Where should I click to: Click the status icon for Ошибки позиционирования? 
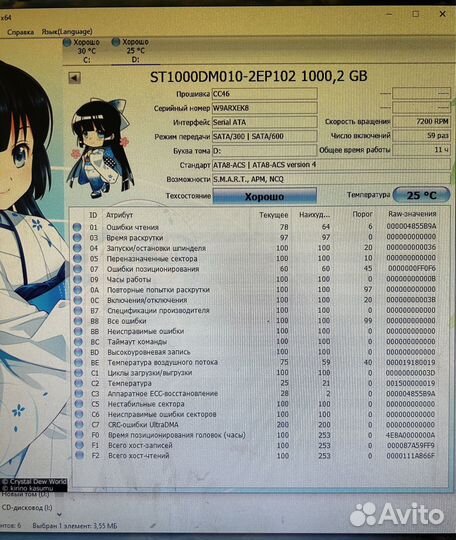(x=77, y=269)
